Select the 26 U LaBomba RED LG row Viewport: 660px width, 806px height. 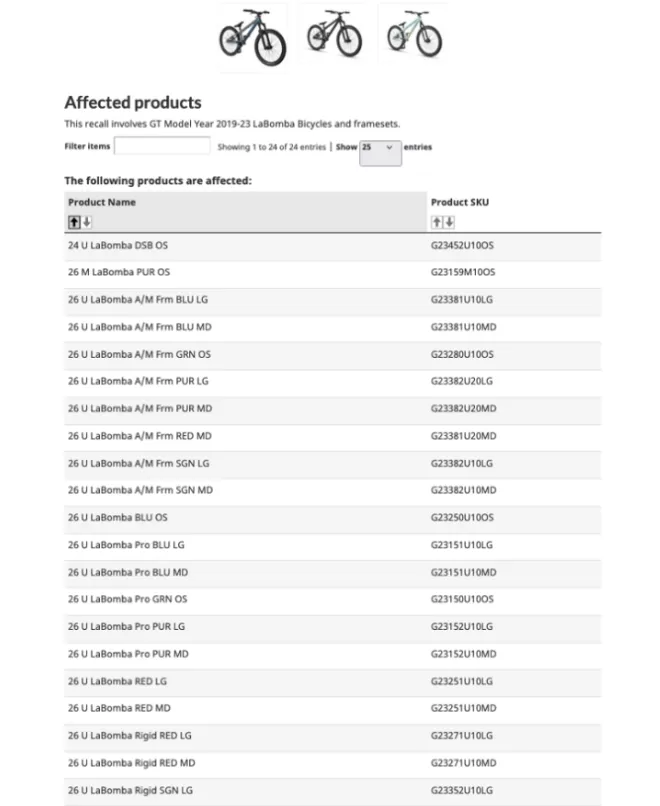[x=333, y=681]
